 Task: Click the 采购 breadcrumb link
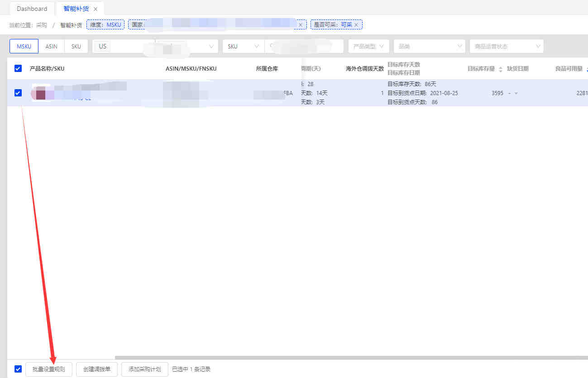(42, 25)
